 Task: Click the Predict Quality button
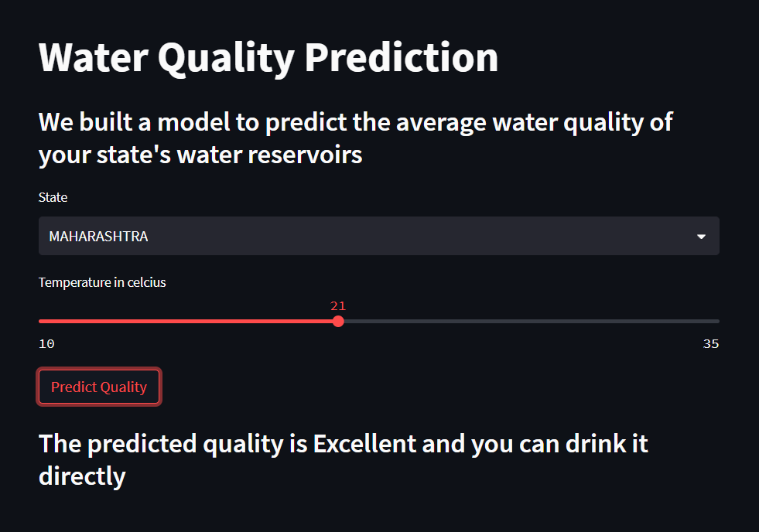(99, 387)
